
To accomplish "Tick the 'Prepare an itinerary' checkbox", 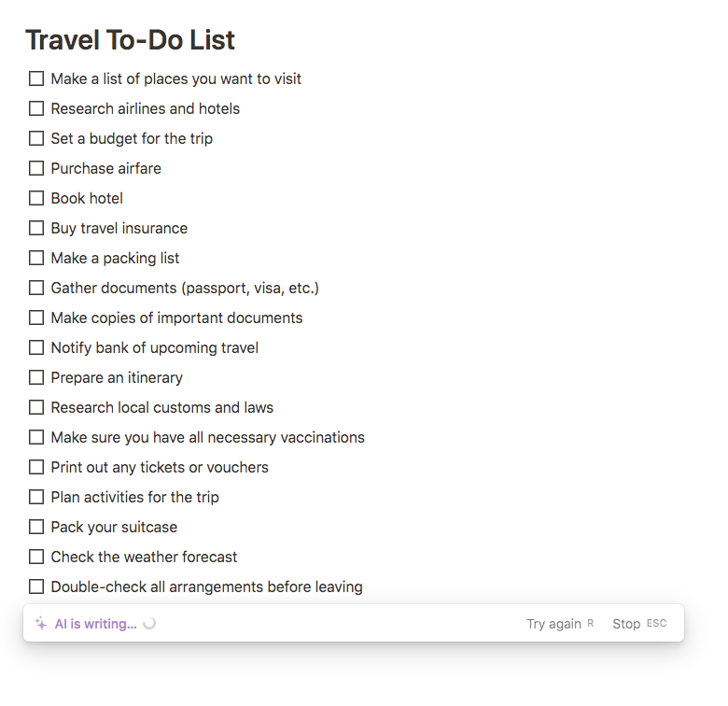I will coord(36,377).
